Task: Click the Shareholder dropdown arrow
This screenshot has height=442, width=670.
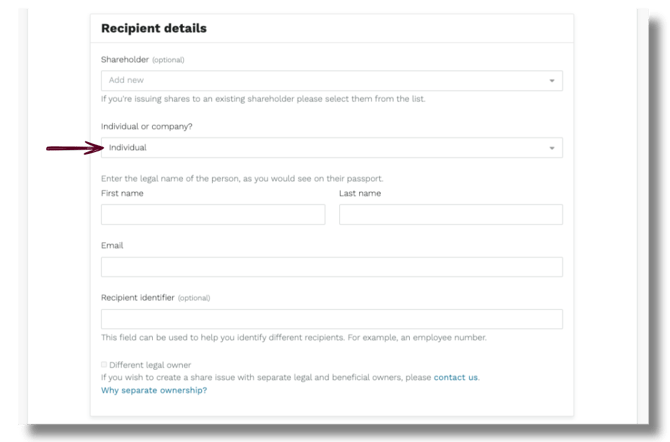Action: point(551,81)
